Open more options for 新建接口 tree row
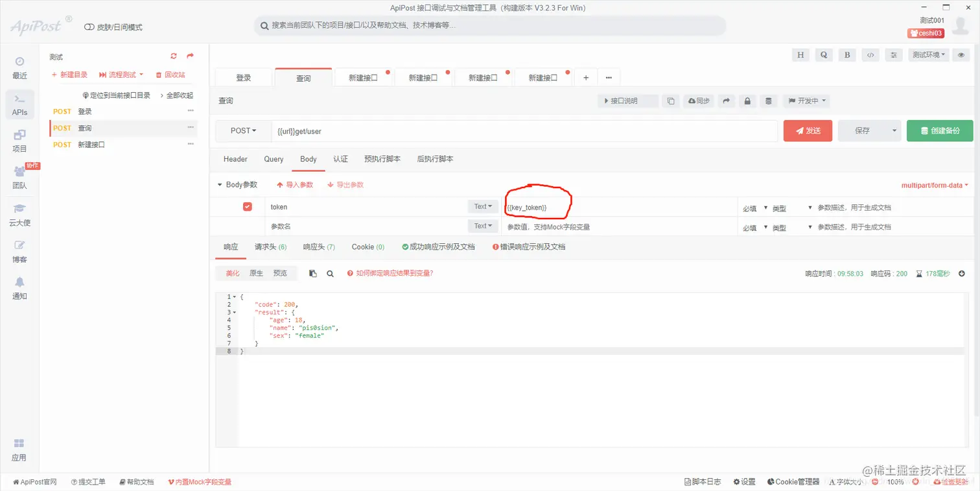 tap(191, 145)
